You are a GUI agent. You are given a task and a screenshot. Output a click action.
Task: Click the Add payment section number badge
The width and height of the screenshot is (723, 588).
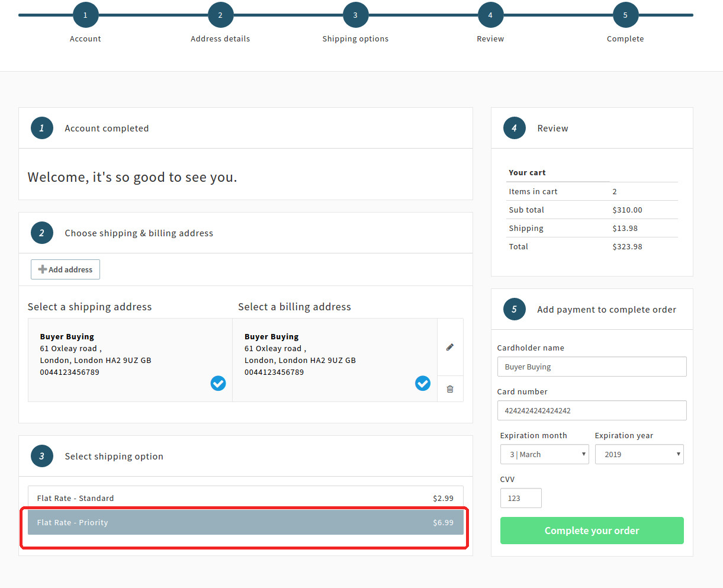pos(515,309)
